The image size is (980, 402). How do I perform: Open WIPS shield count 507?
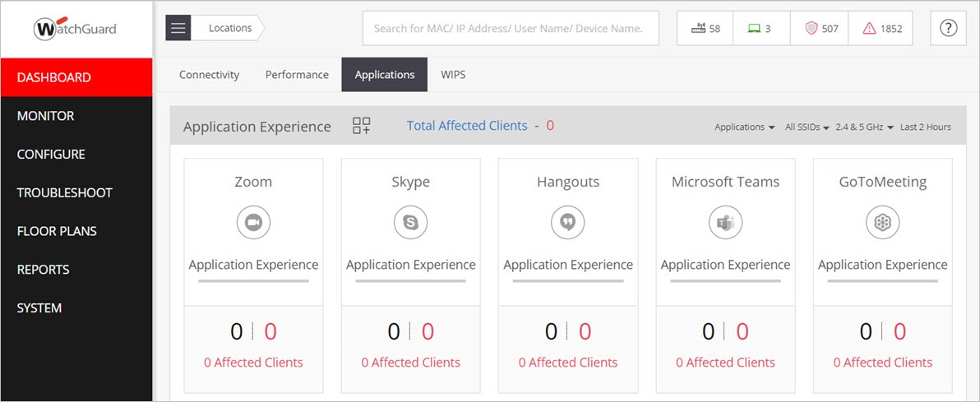(x=820, y=29)
